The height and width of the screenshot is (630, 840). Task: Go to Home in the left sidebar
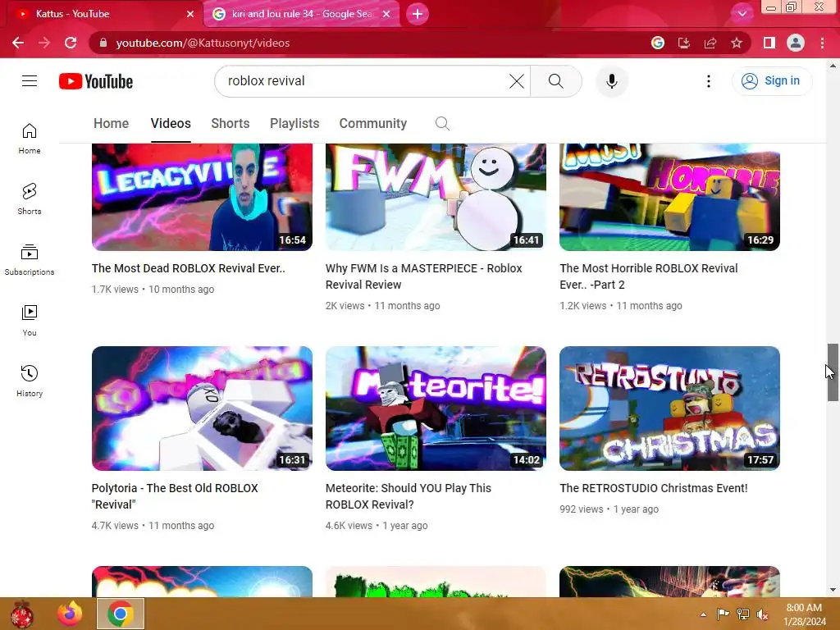point(30,138)
